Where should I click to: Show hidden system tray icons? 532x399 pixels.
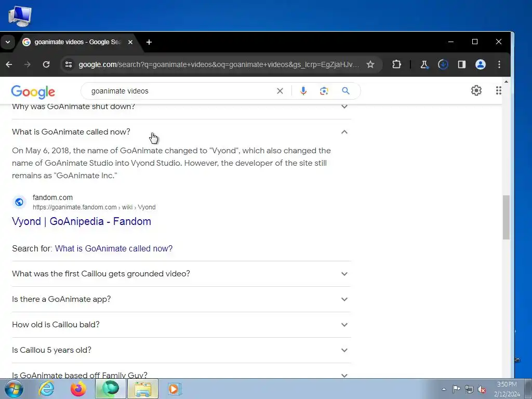[x=444, y=389]
